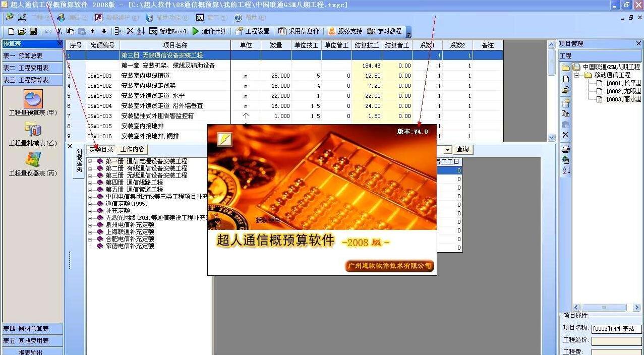Image resolution: width=644 pixels, height=355 pixels.
Task: Switch to 表一 预算总表
Action: (32, 56)
